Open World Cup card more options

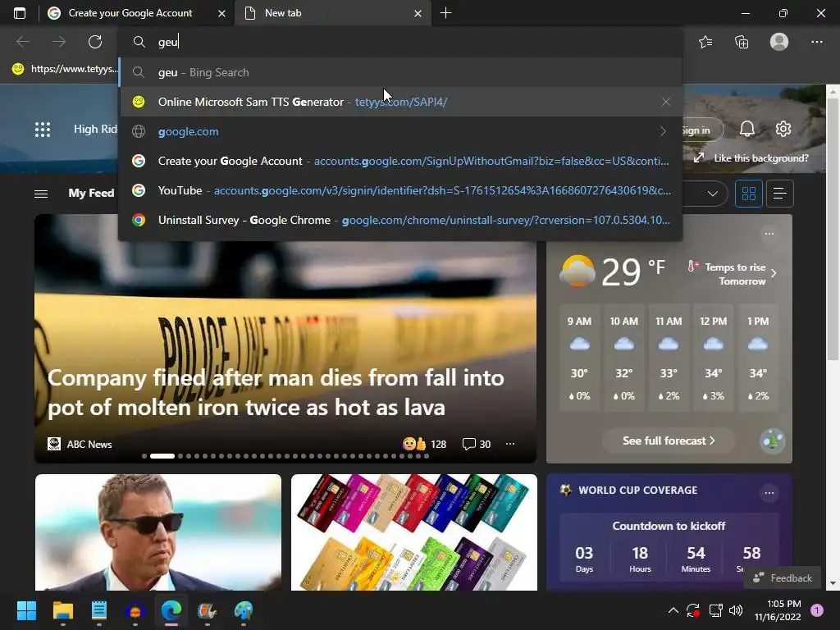point(769,492)
